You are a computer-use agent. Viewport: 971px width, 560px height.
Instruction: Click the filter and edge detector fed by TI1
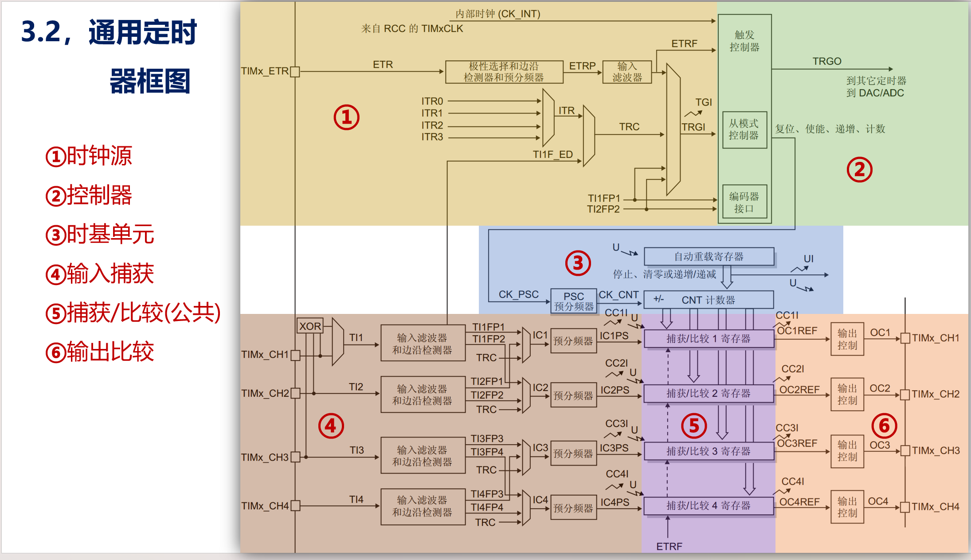pyautogui.click(x=423, y=344)
